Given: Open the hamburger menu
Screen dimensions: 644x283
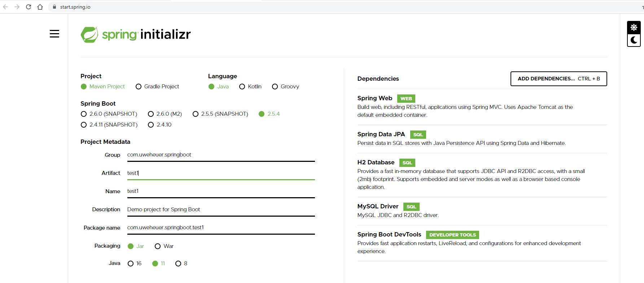Looking at the screenshot, I should (x=54, y=34).
